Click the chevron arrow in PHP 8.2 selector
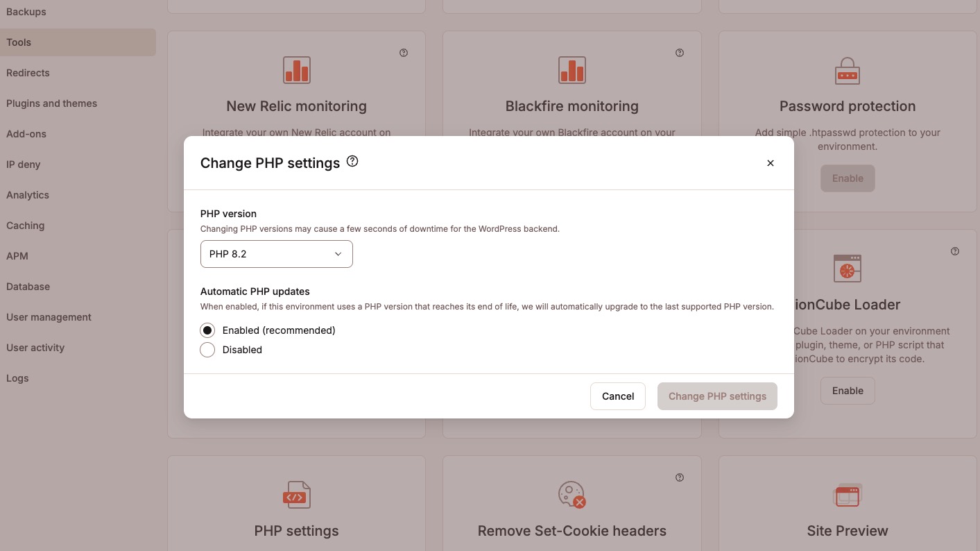 tap(338, 254)
